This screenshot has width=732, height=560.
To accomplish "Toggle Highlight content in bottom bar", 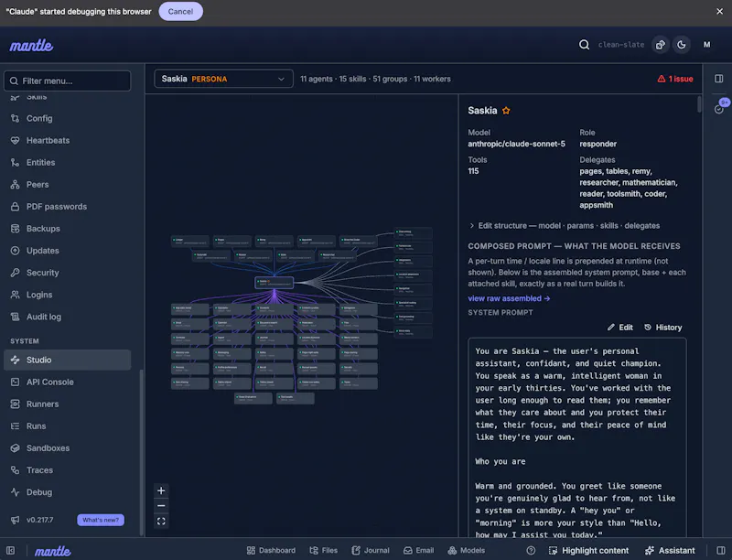I will 588,551.
